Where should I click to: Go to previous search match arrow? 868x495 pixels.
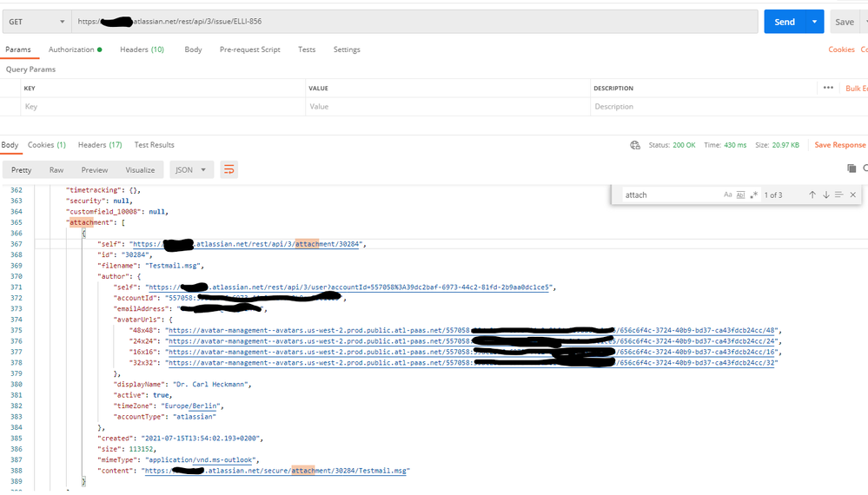coord(812,195)
